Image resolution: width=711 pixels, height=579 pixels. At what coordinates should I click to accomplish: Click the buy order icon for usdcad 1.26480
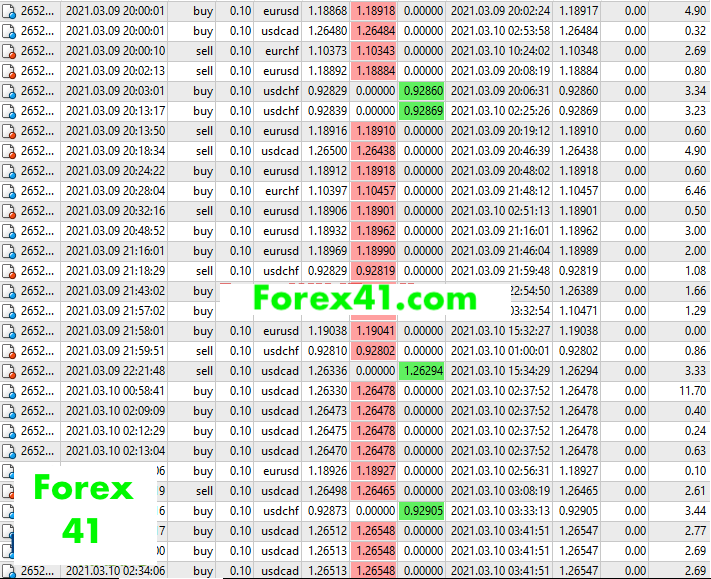click(9, 31)
